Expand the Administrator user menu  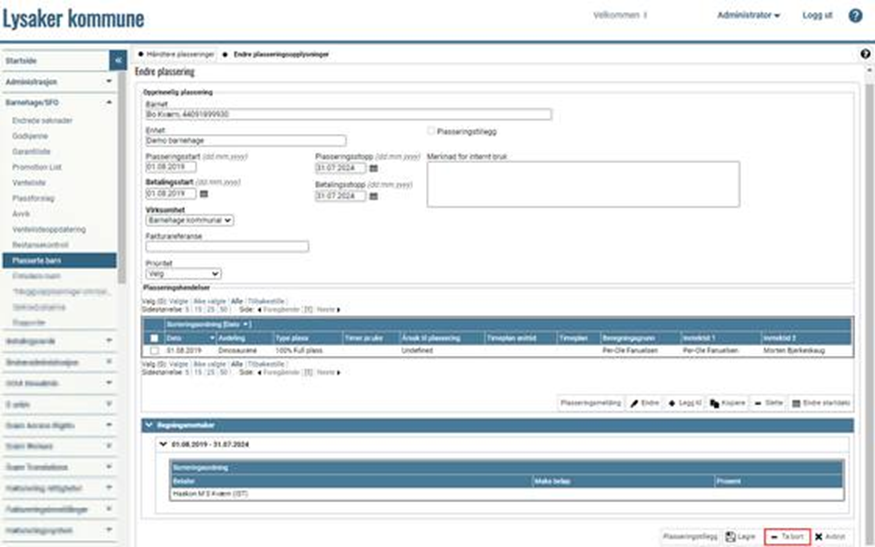(x=749, y=16)
